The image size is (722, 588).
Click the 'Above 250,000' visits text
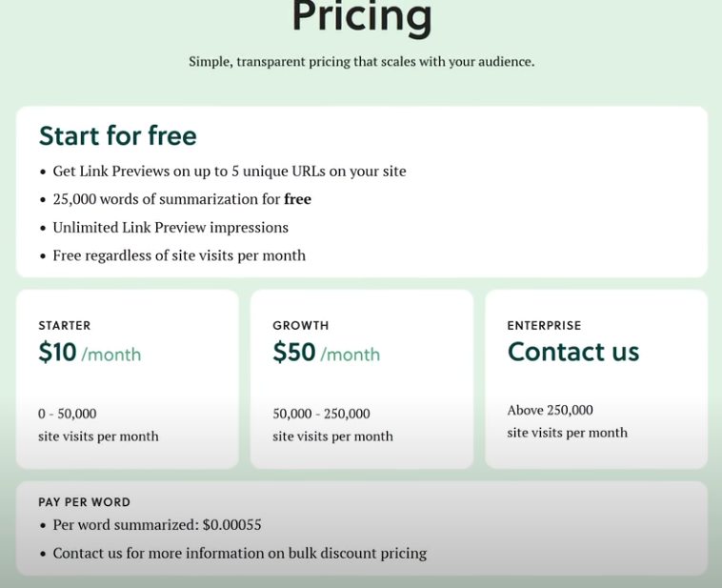click(x=550, y=411)
